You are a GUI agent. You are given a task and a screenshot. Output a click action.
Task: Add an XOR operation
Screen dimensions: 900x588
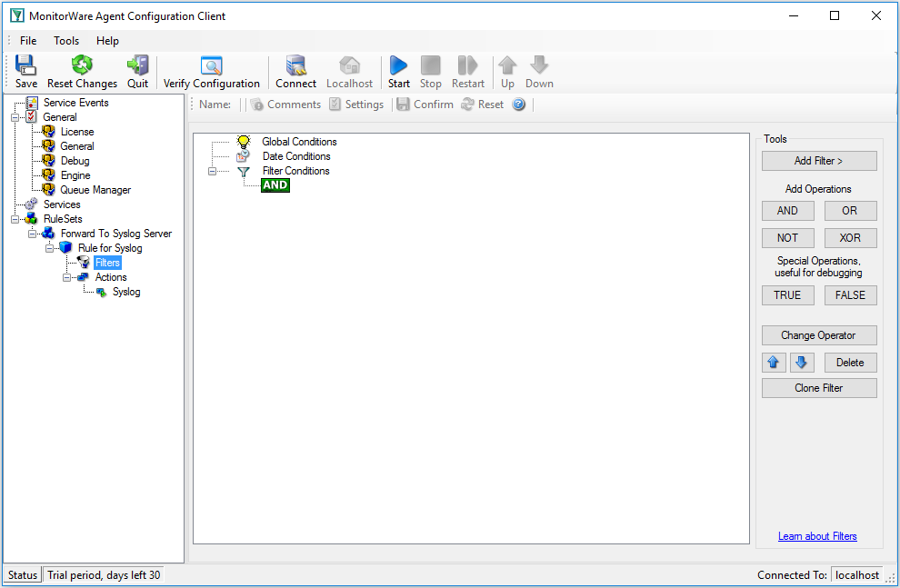850,238
